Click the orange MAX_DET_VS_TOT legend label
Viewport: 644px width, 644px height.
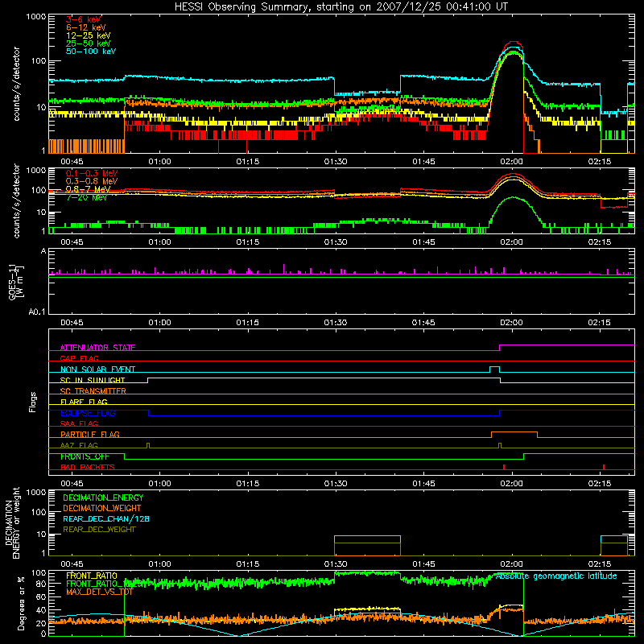[x=99, y=592]
